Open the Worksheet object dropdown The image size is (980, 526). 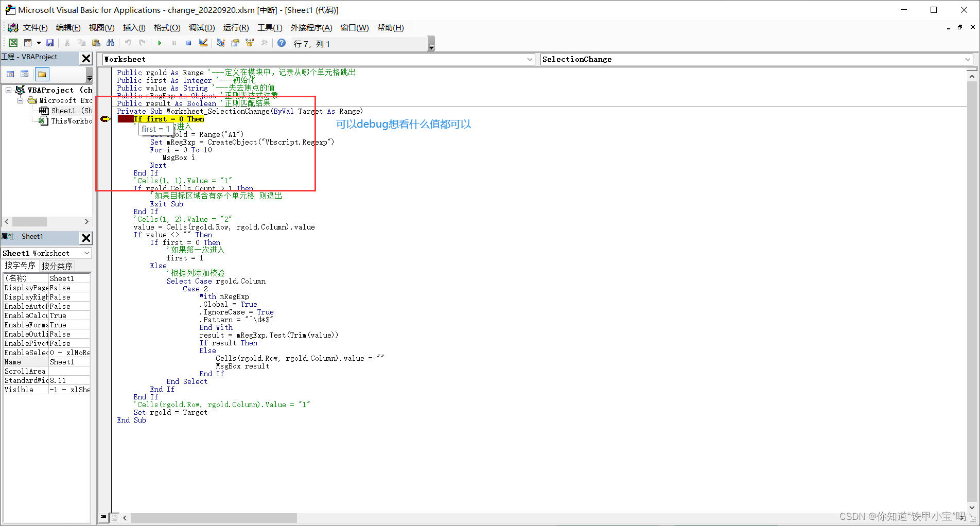(x=530, y=59)
